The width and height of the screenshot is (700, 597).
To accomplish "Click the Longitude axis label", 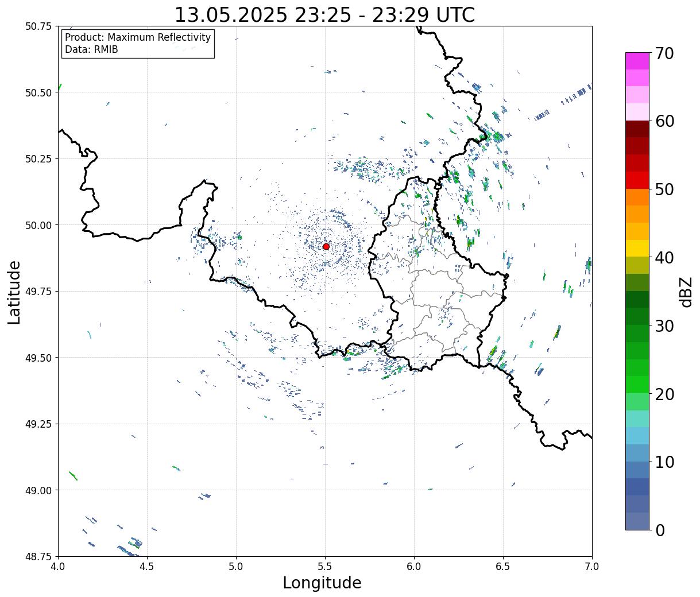I will click(x=322, y=583).
